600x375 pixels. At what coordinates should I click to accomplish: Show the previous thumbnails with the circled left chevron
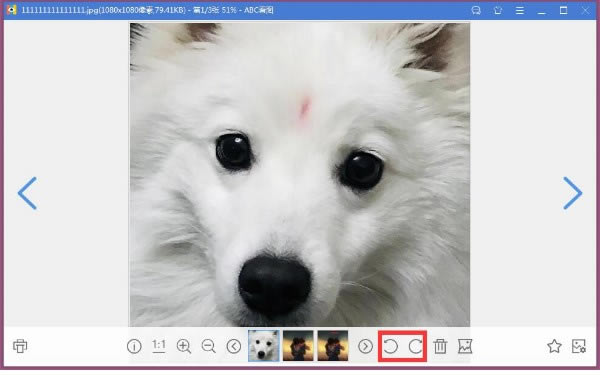tap(234, 346)
